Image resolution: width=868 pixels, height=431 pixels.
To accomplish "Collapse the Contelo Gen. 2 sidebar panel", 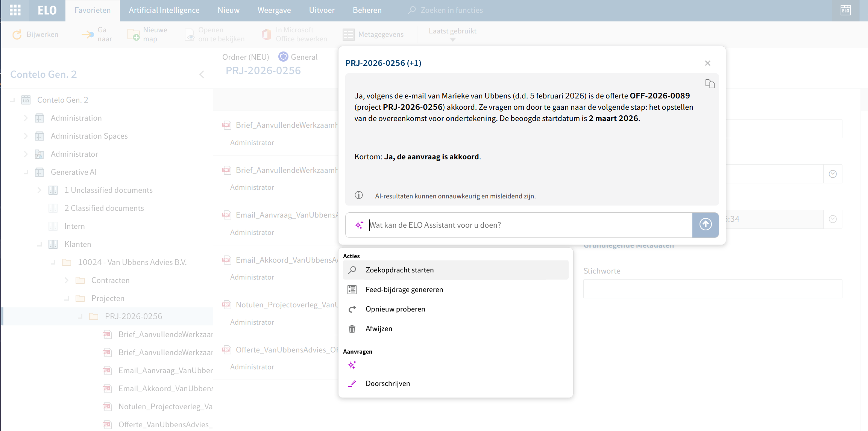I will click(x=202, y=74).
